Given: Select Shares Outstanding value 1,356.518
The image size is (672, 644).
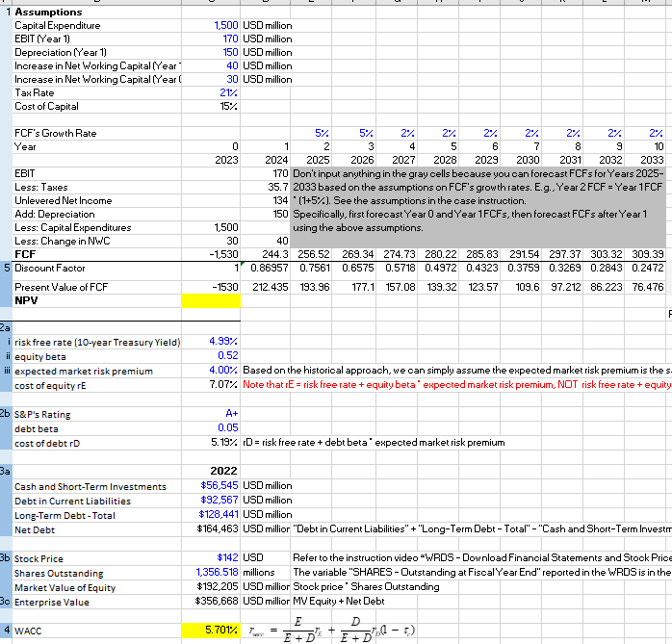Looking at the screenshot, I should click(x=217, y=573).
